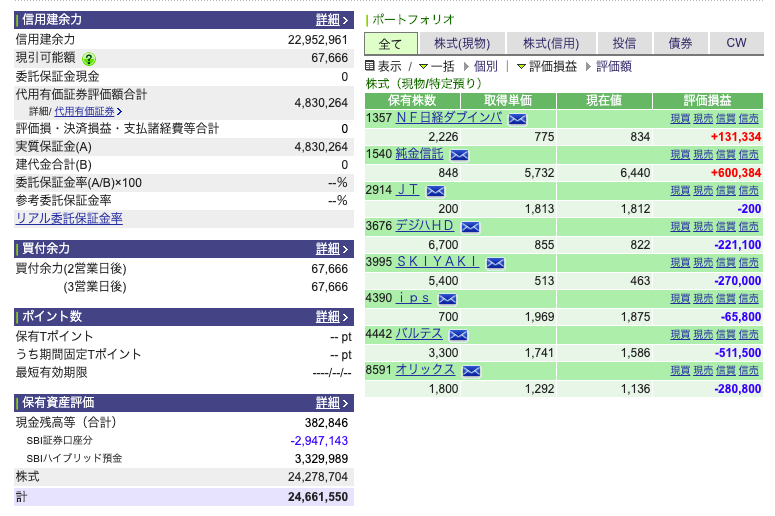Open the デジハHD stock page
The height and width of the screenshot is (516, 775).
425,226
